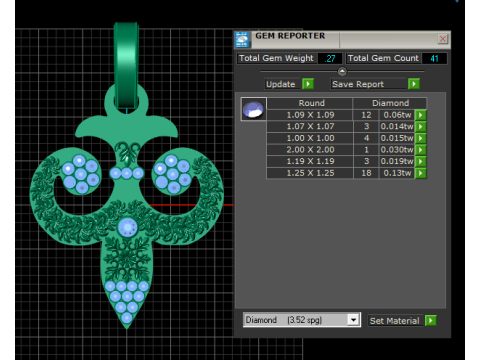This screenshot has height=360, width=480.
Task: Click the count 18 cell
Action: pos(366,173)
